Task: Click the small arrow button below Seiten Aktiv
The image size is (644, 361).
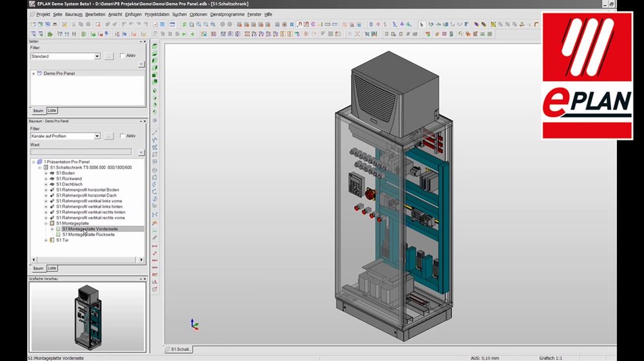Action: [x=141, y=64]
